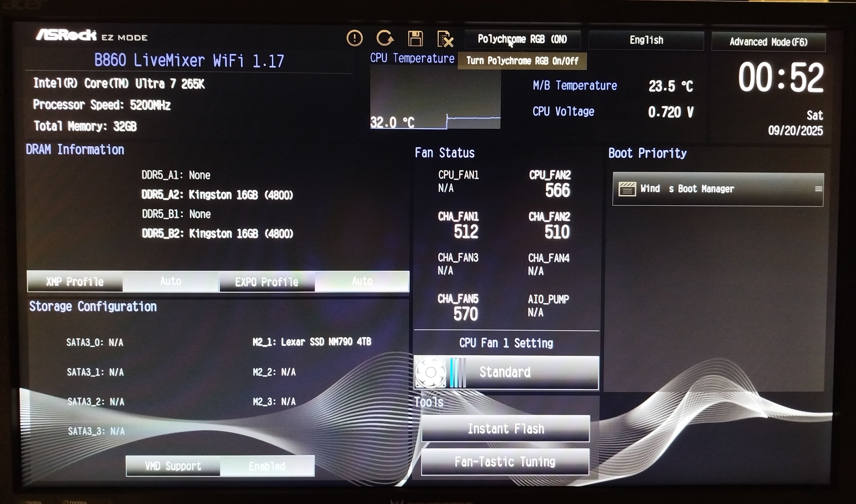
Task: Toggle Polychrome RGB on/off
Action: (522, 39)
